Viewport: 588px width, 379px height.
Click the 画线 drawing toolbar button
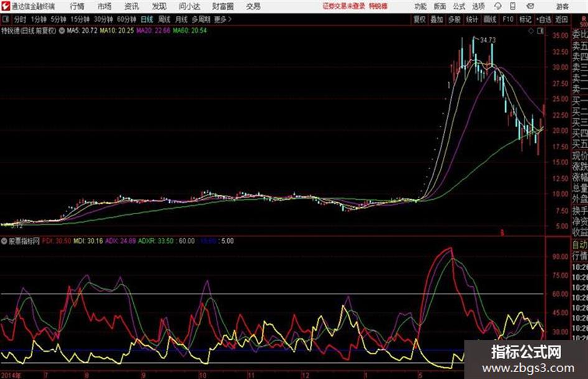(x=490, y=19)
